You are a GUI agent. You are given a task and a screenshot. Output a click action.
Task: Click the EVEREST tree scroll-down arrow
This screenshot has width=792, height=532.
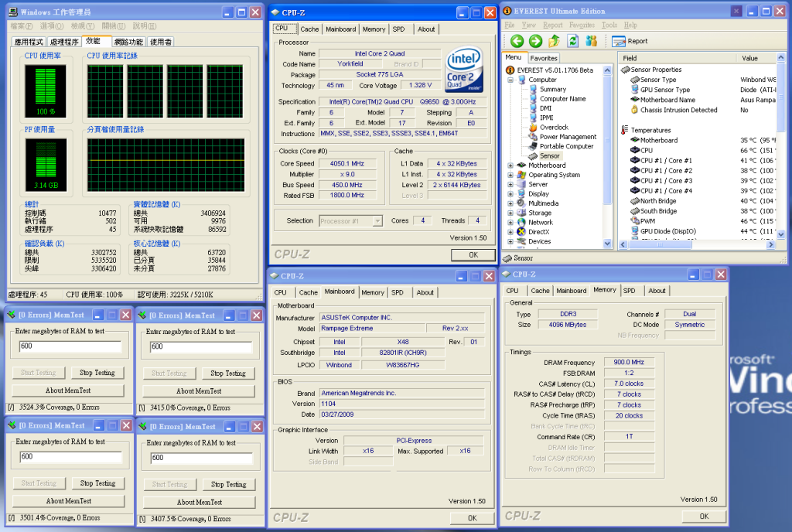pos(607,244)
